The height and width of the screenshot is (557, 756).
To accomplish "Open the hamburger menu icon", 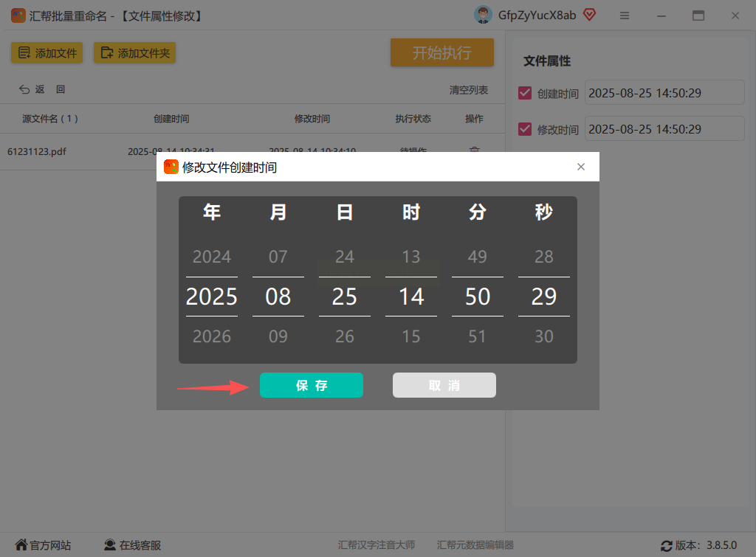I will pos(625,16).
